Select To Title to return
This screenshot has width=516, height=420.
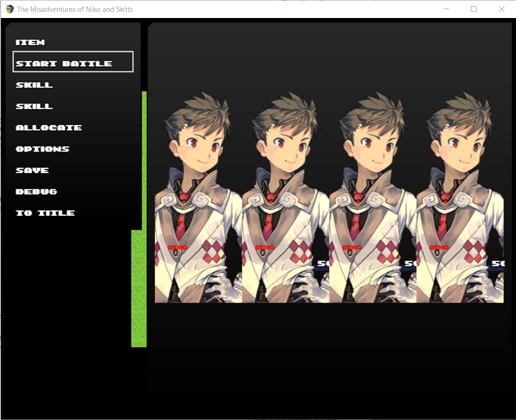pos(46,213)
